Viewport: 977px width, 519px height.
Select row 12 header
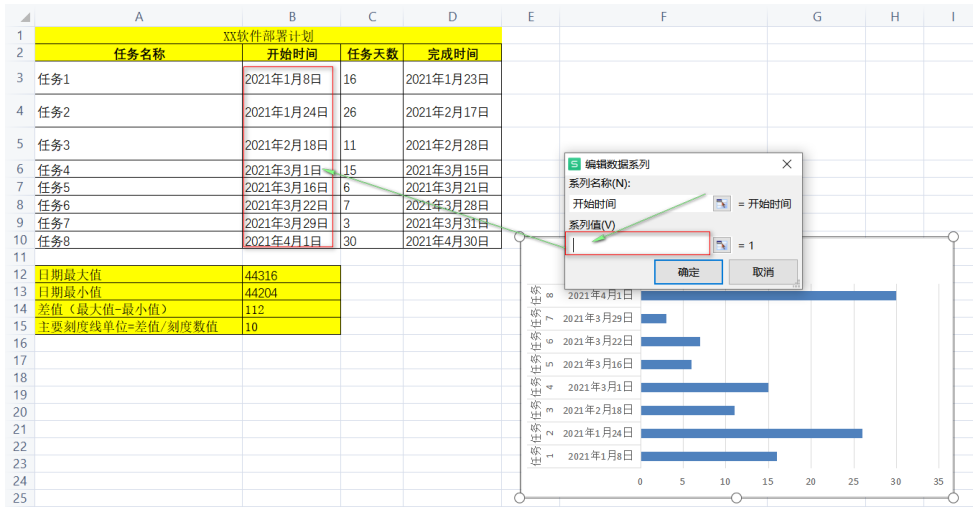[17, 274]
